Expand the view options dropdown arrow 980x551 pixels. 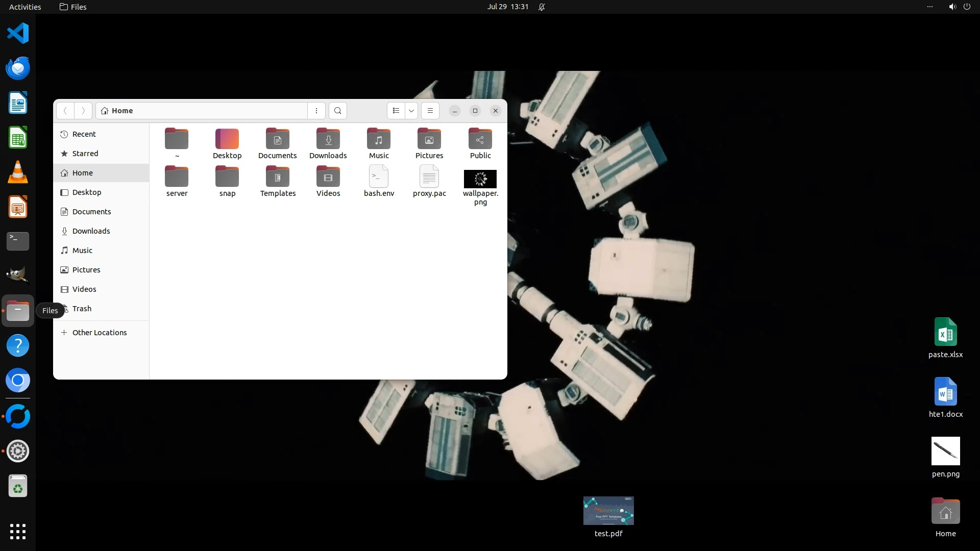[411, 111]
